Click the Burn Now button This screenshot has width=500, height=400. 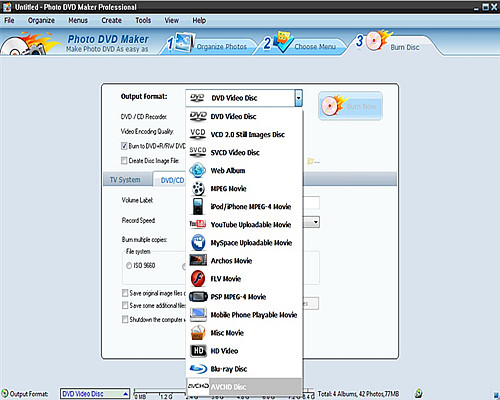click(350, 106)
